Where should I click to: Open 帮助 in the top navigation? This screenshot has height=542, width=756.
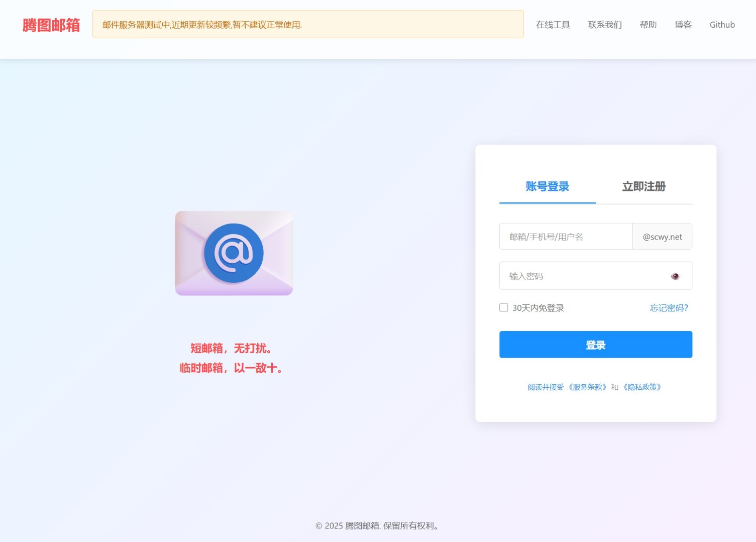(x=648, y=25)
